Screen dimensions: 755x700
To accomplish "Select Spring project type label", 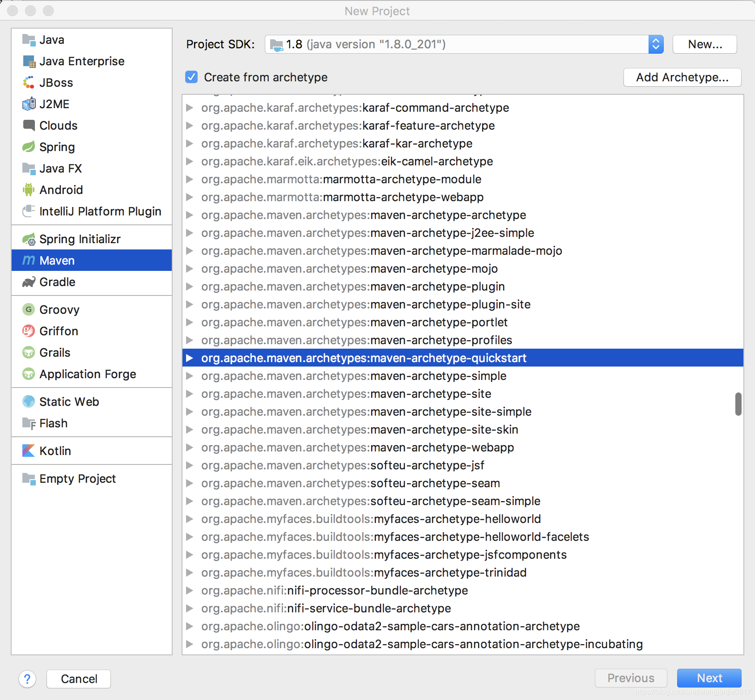I will 57,147.
